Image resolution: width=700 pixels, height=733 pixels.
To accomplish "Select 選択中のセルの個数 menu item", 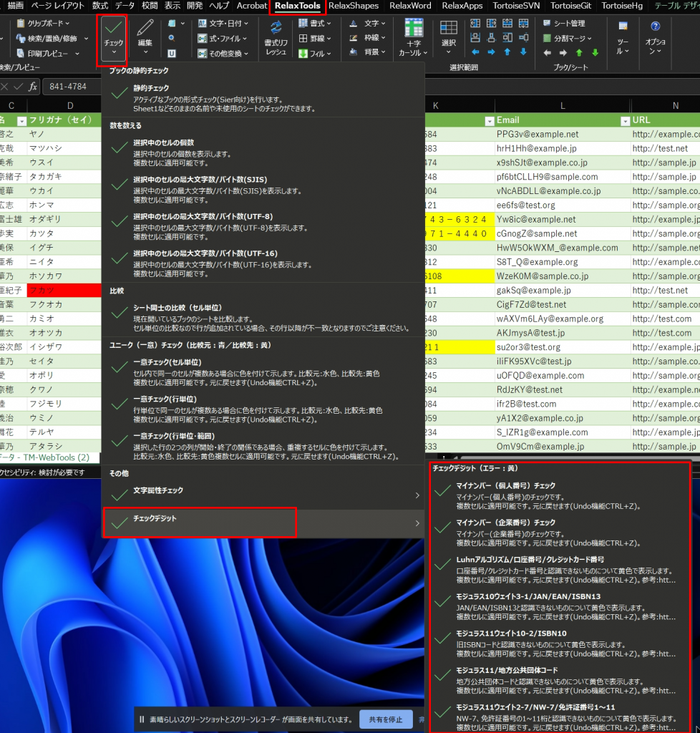I will pyautogui.click(x=263, y=152).
